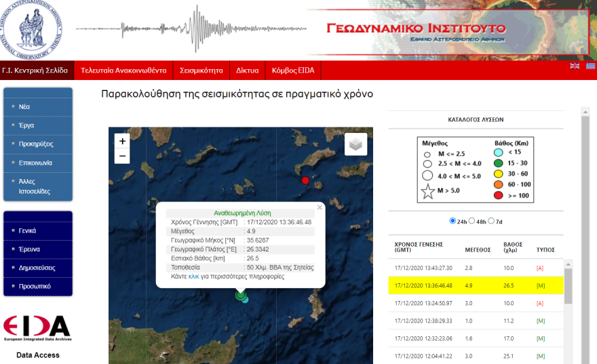This screenshot has height=364, width=597.
Task: Click the ΚΑΤΑΛΟΓΟΣ ΛΥΣΕΩΝ heading
Action: tap(476, 119)
